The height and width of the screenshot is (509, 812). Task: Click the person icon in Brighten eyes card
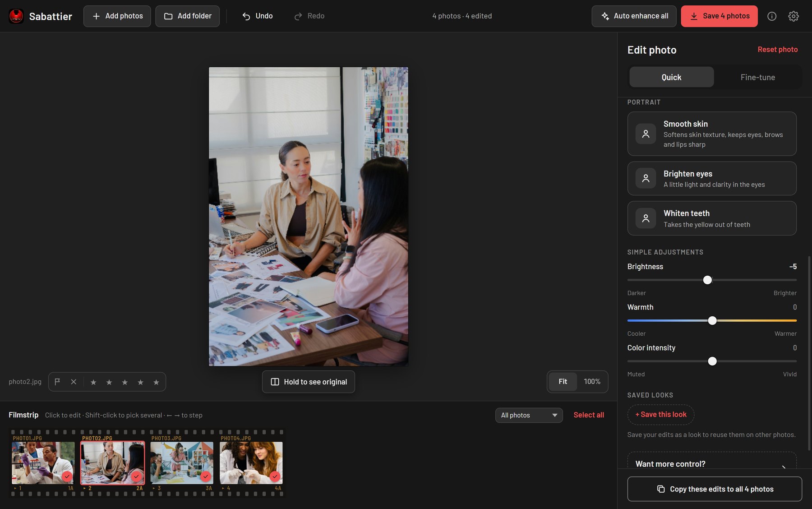pyautogui.click(x=646, y=178)
